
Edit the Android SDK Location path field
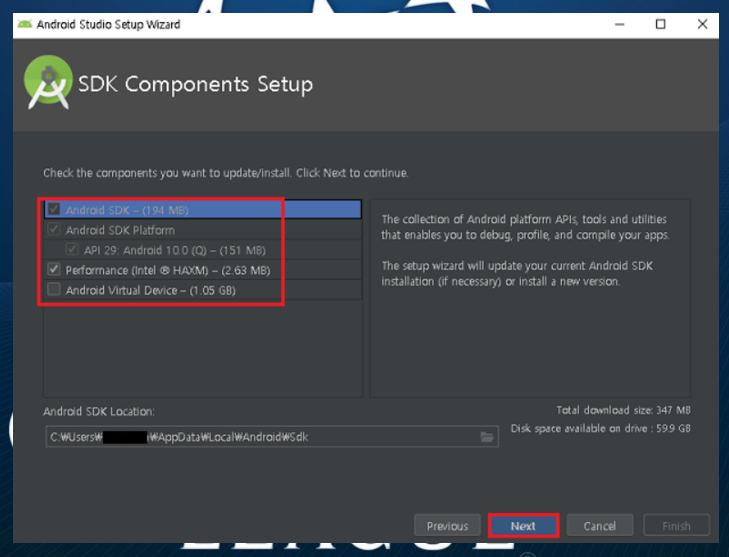(x=272, y=437)
